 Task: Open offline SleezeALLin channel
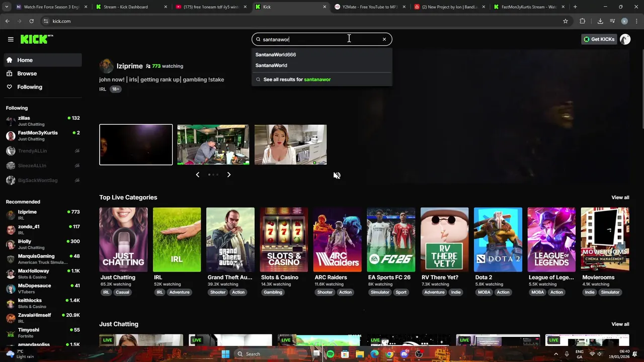point(42,165)
